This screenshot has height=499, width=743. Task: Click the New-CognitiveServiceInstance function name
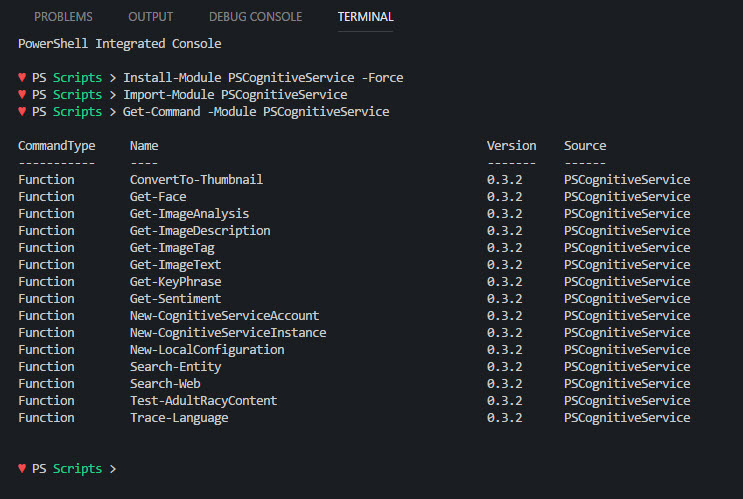228,333
